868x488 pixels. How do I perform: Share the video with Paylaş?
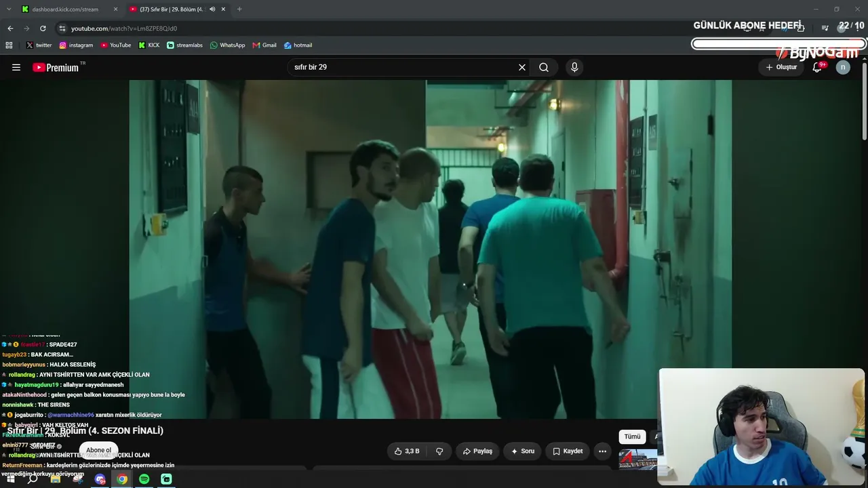coord(477,451)
